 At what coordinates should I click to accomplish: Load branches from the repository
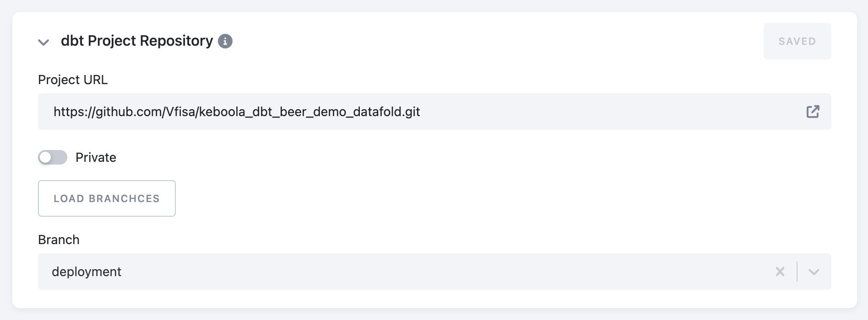click(x=107, y=198)
